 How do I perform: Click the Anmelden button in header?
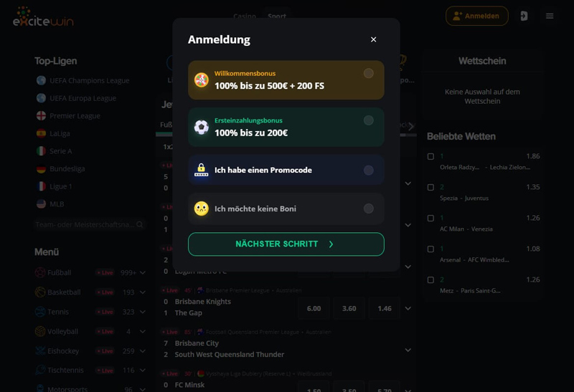[x=476, y=16]
